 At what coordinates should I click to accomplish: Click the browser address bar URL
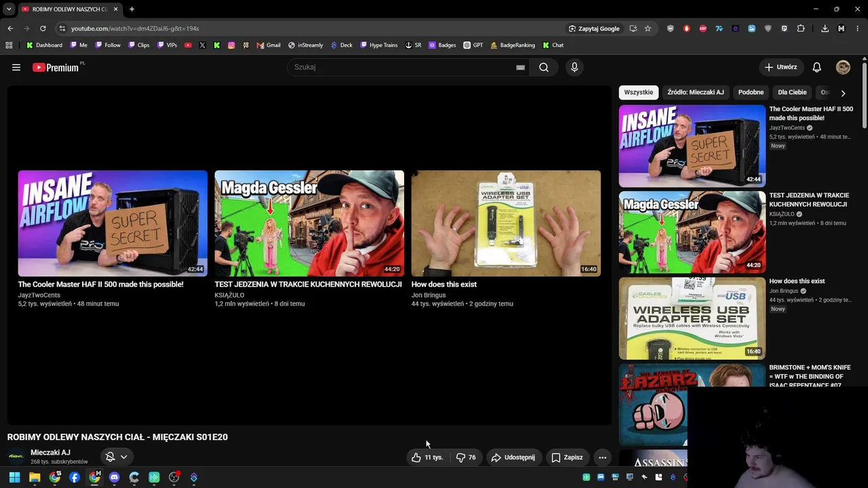coord(135,28)
